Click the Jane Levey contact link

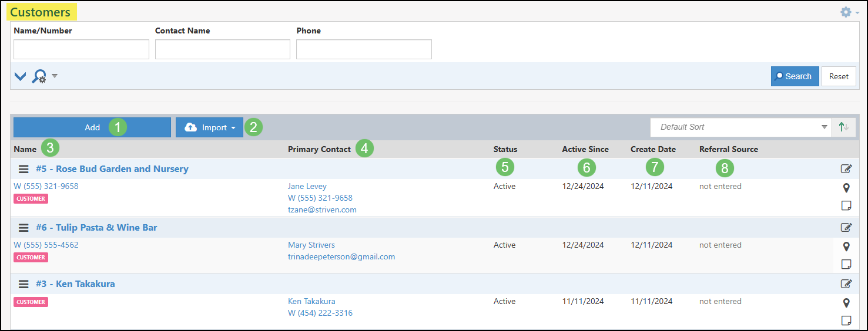point(307,187)
